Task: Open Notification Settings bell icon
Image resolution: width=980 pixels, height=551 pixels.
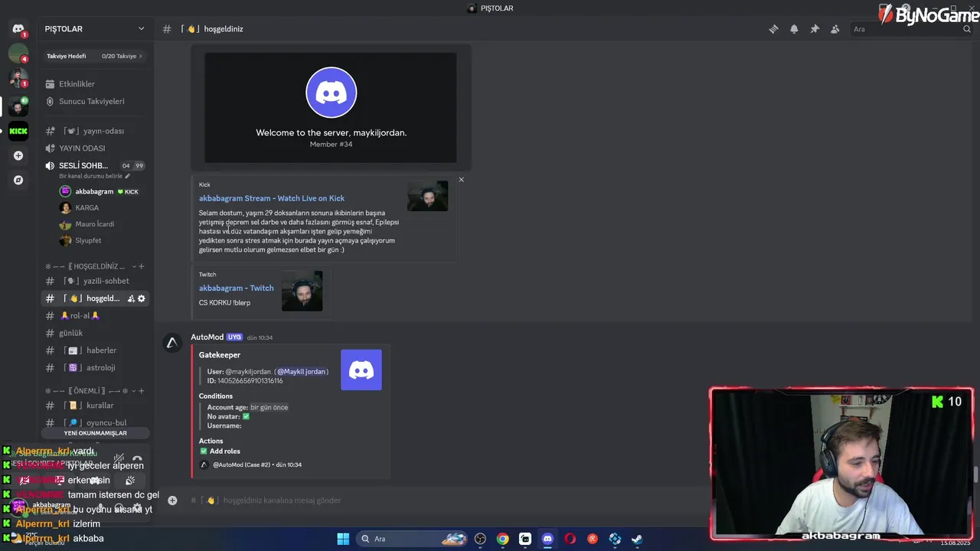Action: 794,29
